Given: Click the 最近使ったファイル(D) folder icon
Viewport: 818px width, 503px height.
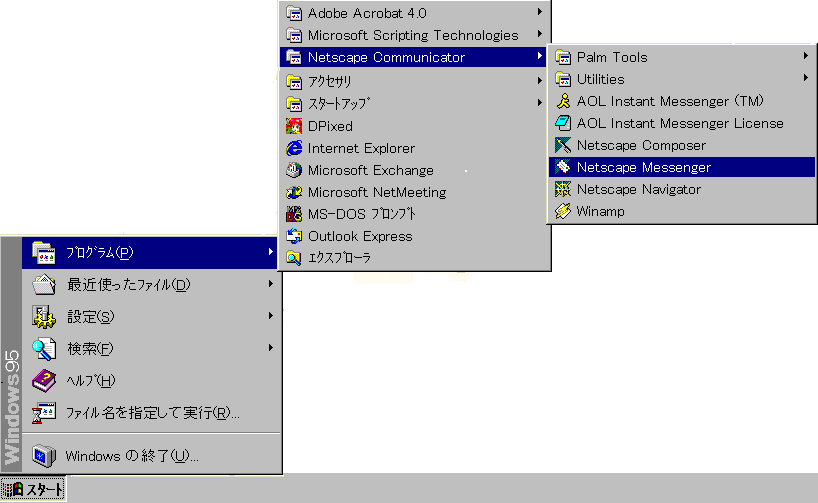Looking at the screenshot, I should [44, 284].
